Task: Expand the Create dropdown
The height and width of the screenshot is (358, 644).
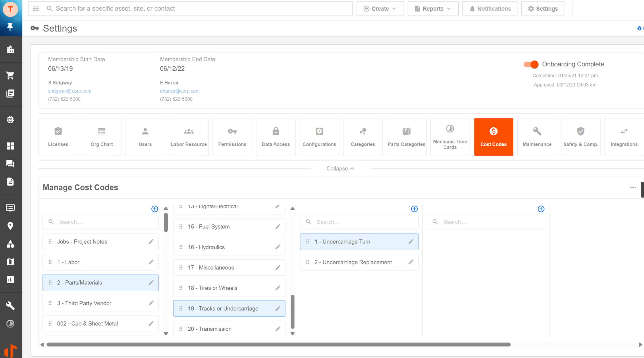Action: pos(380,9)
